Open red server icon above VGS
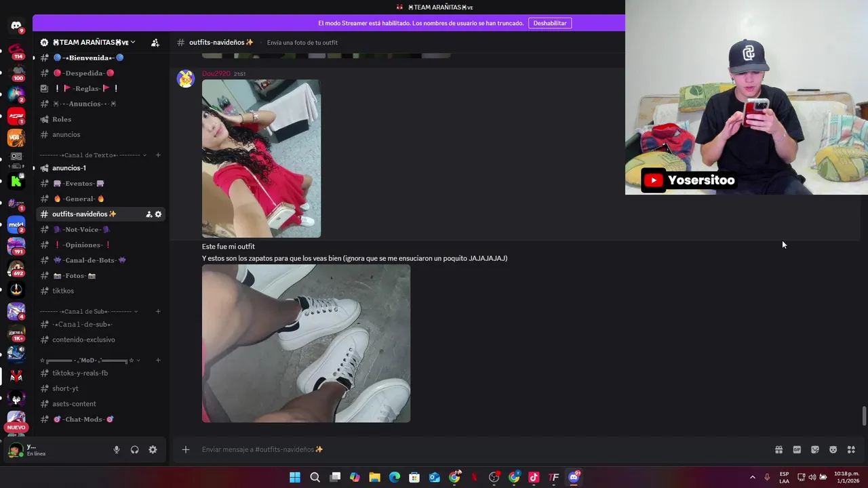This screenshot has height=488, width=868. [16, 116]
